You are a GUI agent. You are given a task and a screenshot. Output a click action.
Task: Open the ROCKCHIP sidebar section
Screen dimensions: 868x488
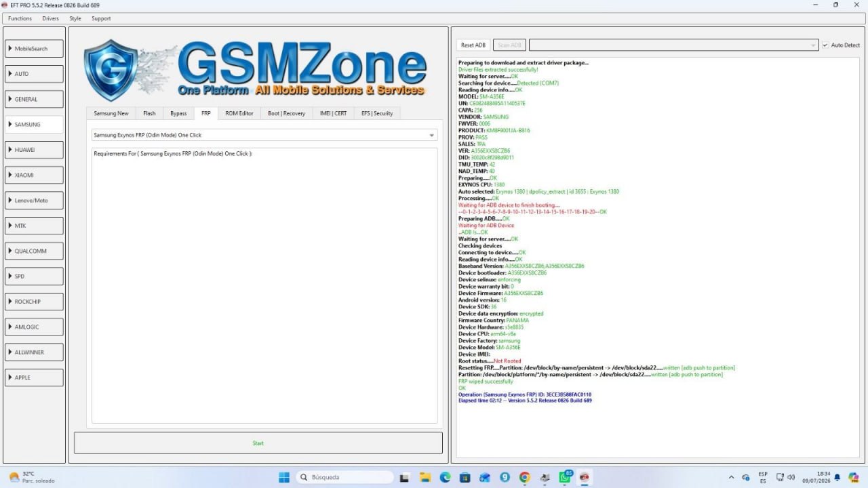click(35, 302)
